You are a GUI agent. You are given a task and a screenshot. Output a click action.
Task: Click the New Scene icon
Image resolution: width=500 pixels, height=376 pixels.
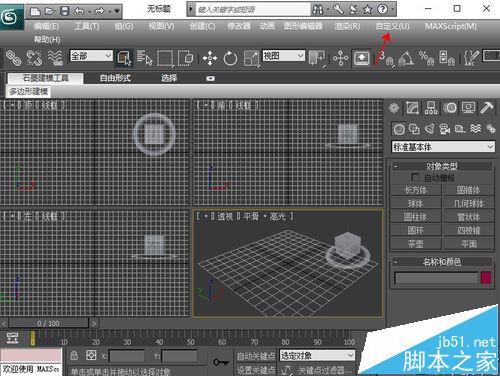click(x=35, y=12)
